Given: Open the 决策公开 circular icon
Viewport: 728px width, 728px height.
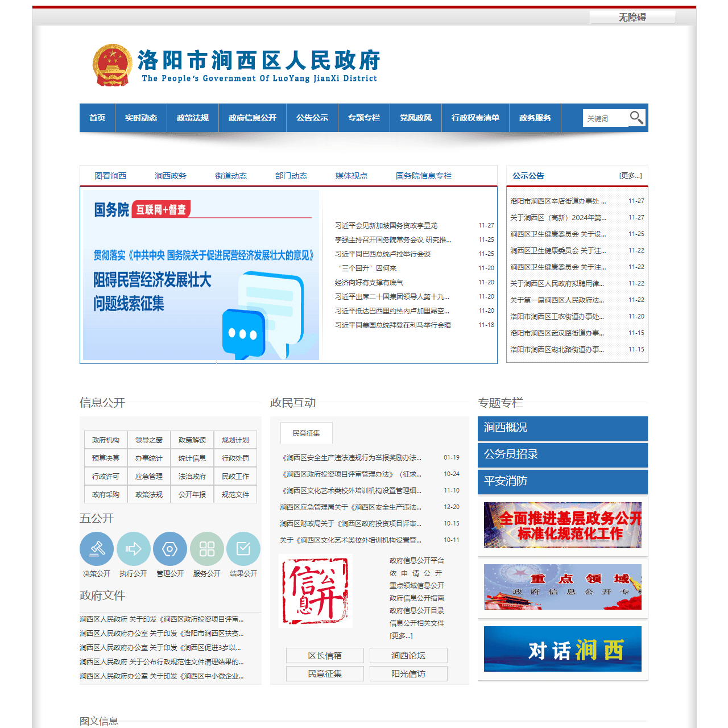Looking at the screenshot, I should coord(97,549).
